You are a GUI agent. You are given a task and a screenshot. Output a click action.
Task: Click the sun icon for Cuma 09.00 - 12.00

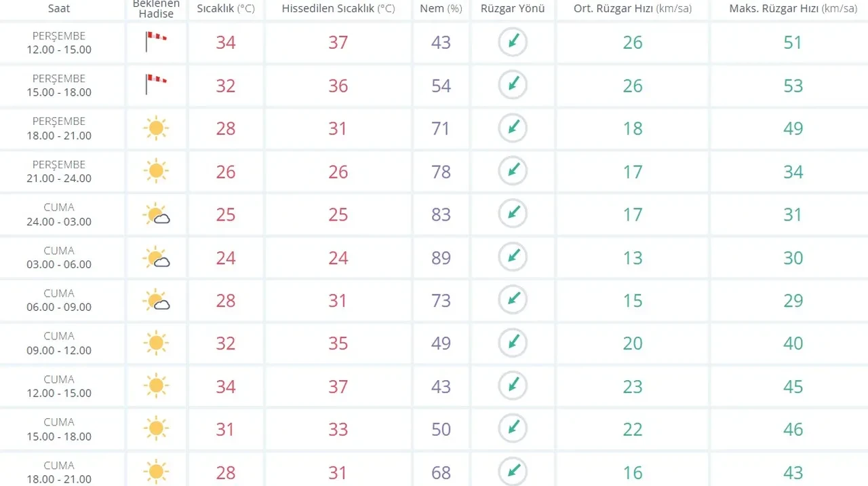click(156, 343)
